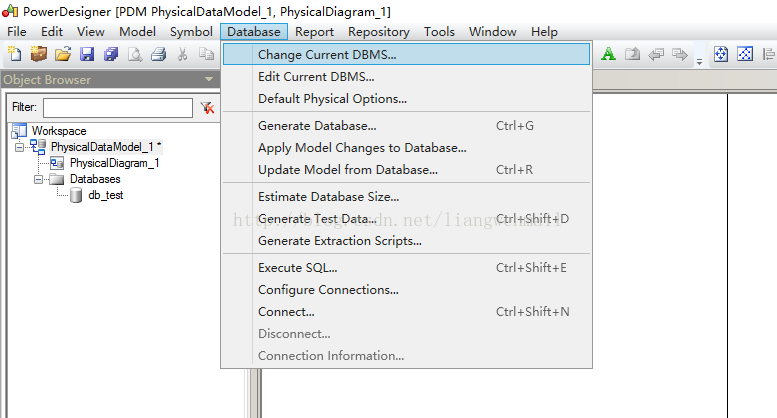The height and width of the screenshot is (418, 777).
Task: Choose Connect... menu entry
Action: pyautogui.click(x=406, y=312)
